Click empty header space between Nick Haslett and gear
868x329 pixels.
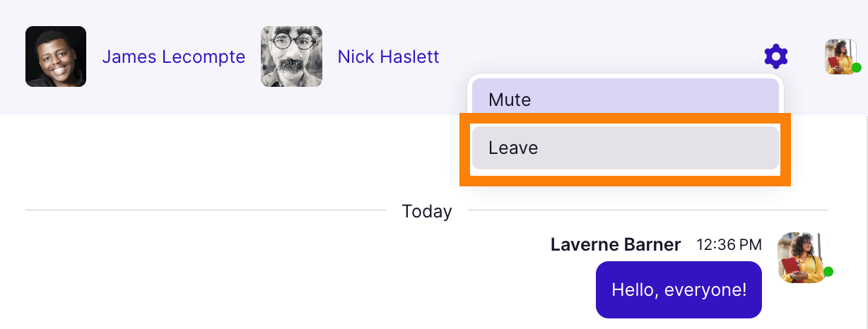click(601, 42)
